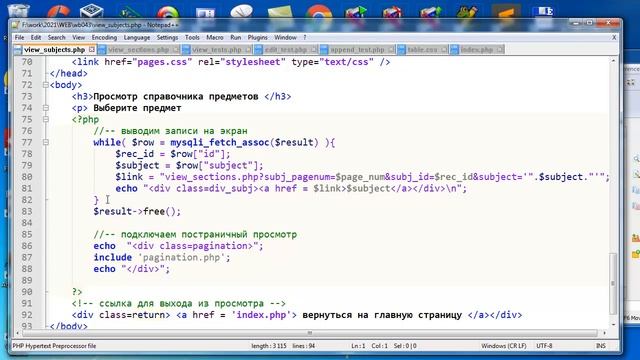The image size is (640, 360).
Task: Click the '</head>' tag on line 71
Action: 69,73
